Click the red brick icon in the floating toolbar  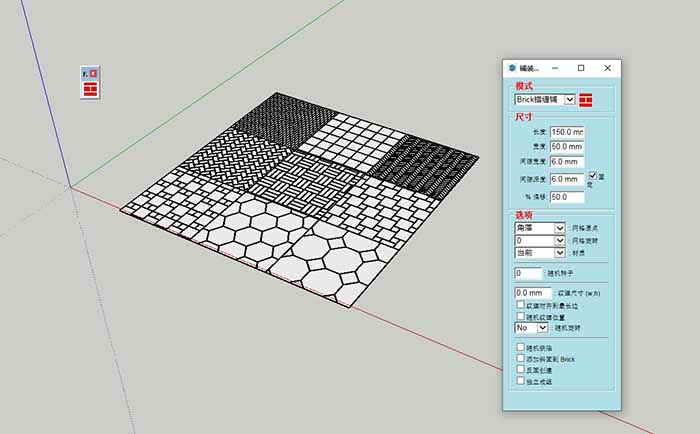(91, 90)
